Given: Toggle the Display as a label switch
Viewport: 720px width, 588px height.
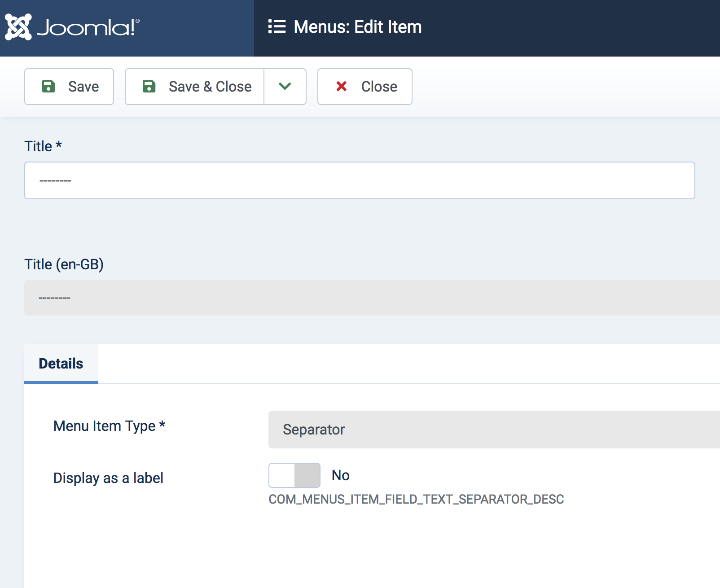Looking at the screenshot, I should click(x=294, y=475).
